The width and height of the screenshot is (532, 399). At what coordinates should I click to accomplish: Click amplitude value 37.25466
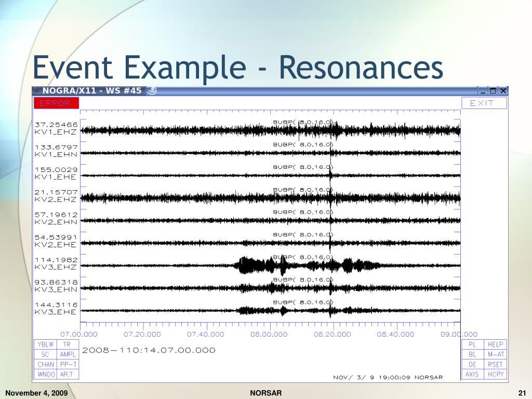coord(56,125)
